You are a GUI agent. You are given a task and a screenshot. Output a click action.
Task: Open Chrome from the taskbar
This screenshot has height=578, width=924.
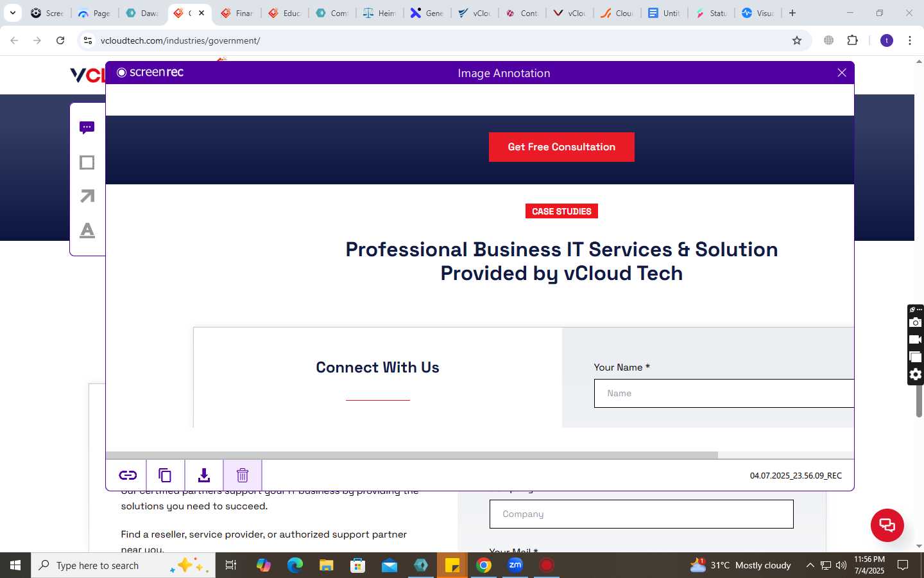coord(484,565)
